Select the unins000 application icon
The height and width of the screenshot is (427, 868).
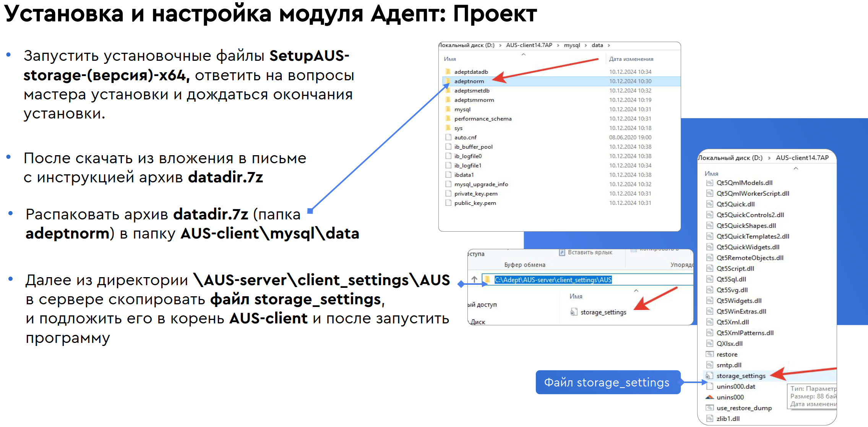709,397
